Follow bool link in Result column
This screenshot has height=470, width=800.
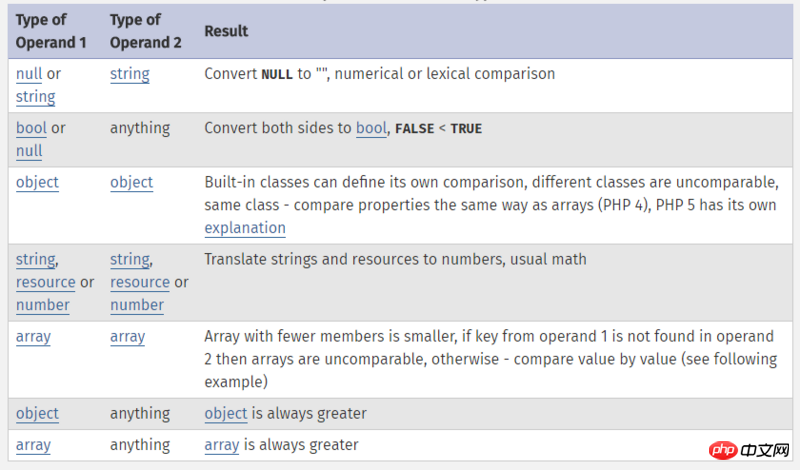tap(371, 128)
